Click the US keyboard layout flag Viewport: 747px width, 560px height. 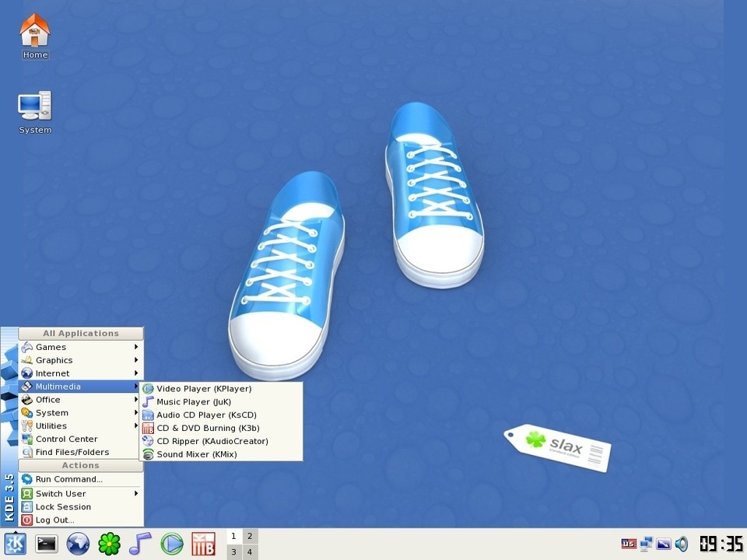[x=629, y=544]
